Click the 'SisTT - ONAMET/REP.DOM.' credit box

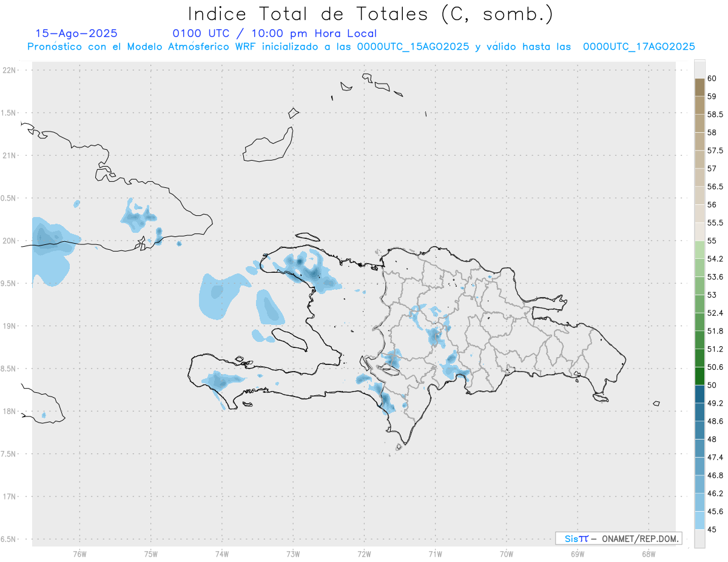618,538
